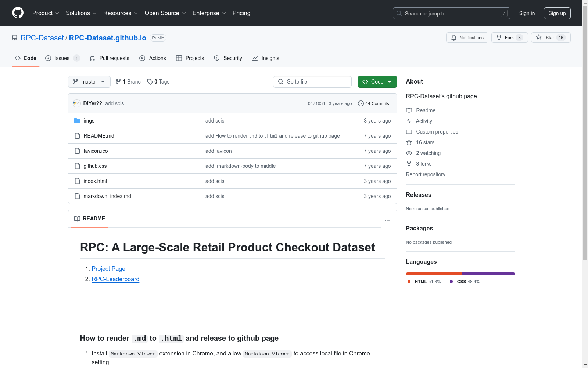Click the Custom properties icon
Viewport: 588px width, 368px height.
pyautogui.click(x=409, y=132)
